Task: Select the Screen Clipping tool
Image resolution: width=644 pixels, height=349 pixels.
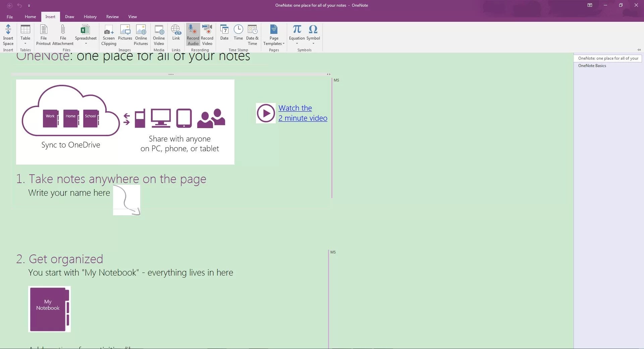Action: point(108,35)
